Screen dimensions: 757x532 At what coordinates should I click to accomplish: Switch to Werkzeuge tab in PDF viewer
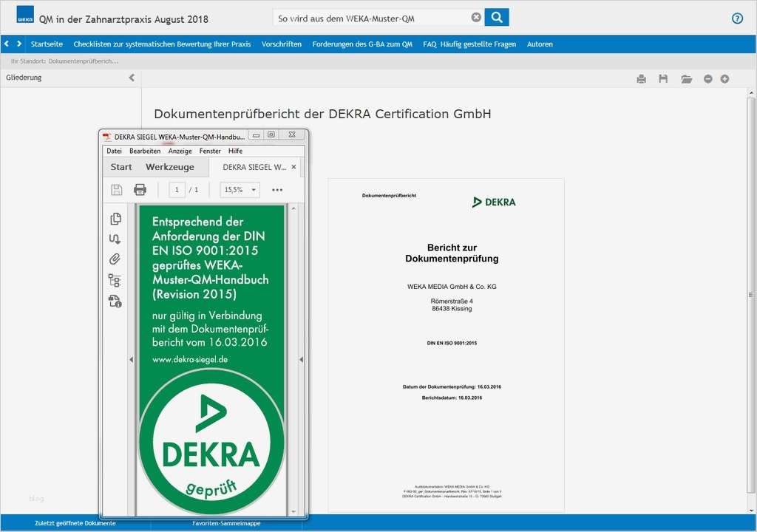tap(170, 167)
